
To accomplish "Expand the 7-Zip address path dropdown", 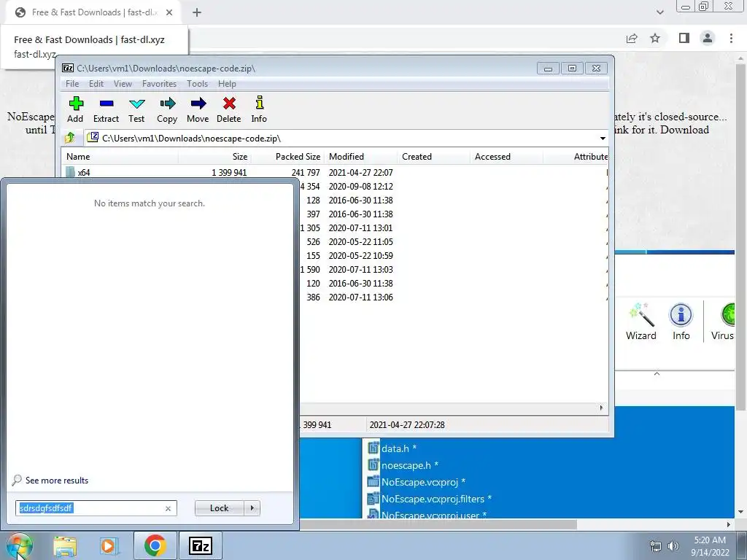I will click(x=603, y=138).
